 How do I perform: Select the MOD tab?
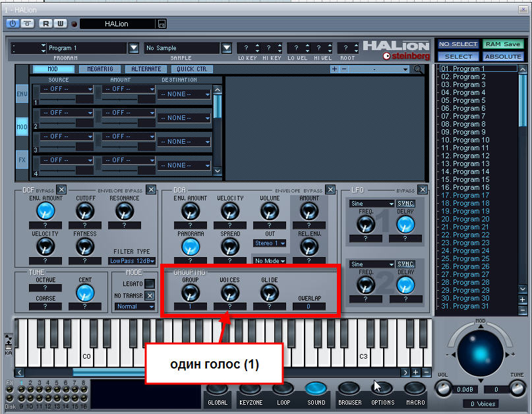[x=53, y=69]
